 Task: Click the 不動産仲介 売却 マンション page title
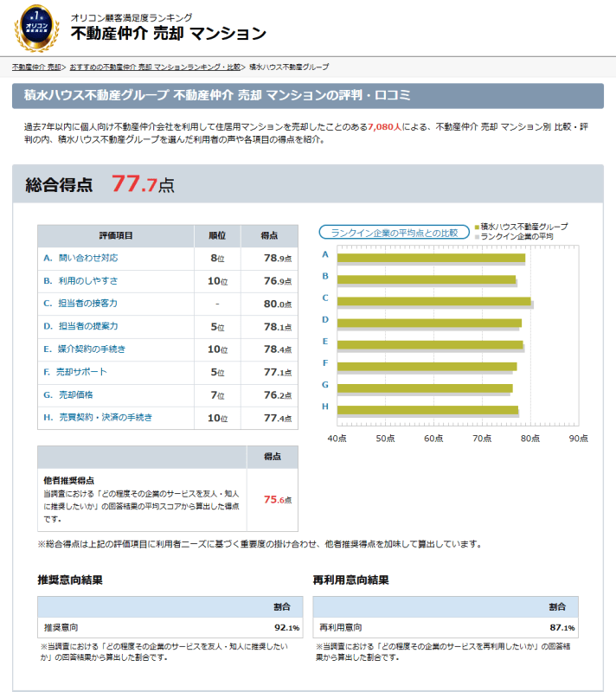168,34
